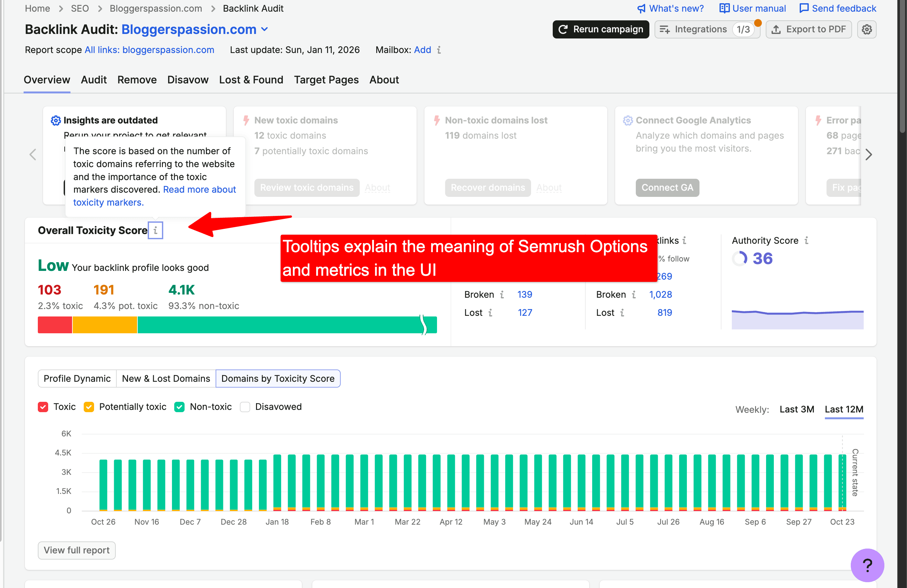
Task: Click the Authority Score info icon
Action: tap(806, 241)
